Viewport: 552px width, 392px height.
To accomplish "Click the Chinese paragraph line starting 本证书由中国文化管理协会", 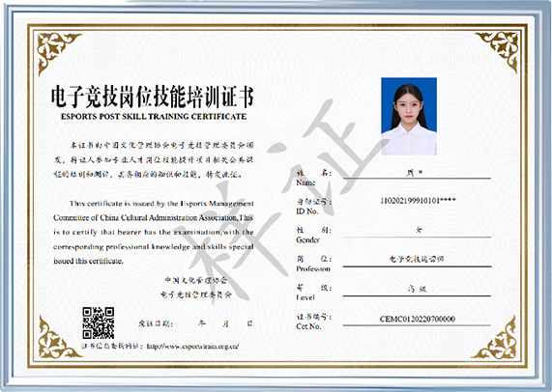I will coord(161,145).
